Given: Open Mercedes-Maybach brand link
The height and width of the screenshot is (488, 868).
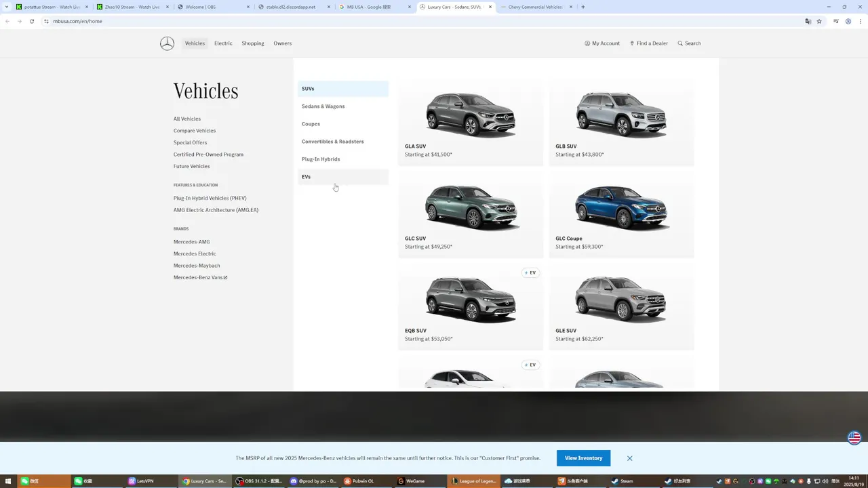Looking at the screenshot, I should pyautogui.click(x=197, y=266).
